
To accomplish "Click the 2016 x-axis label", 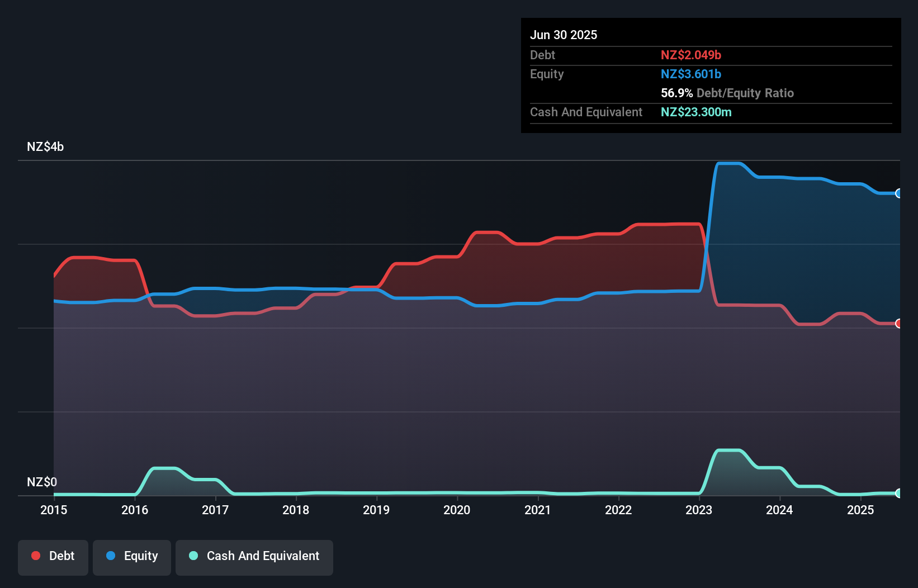I will tap(135, 510).
